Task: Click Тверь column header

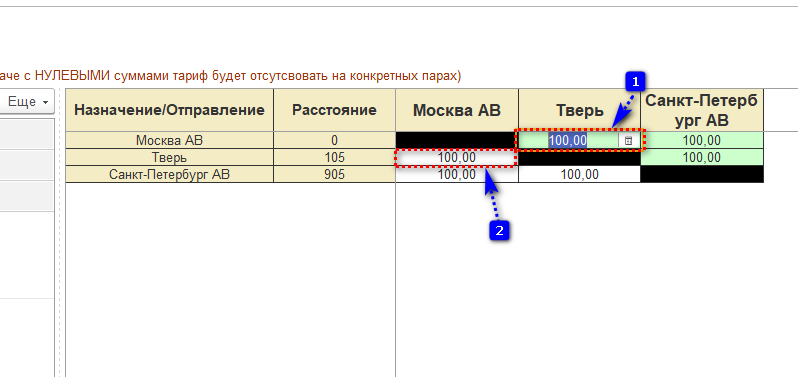Action: (x=579, y=110)
